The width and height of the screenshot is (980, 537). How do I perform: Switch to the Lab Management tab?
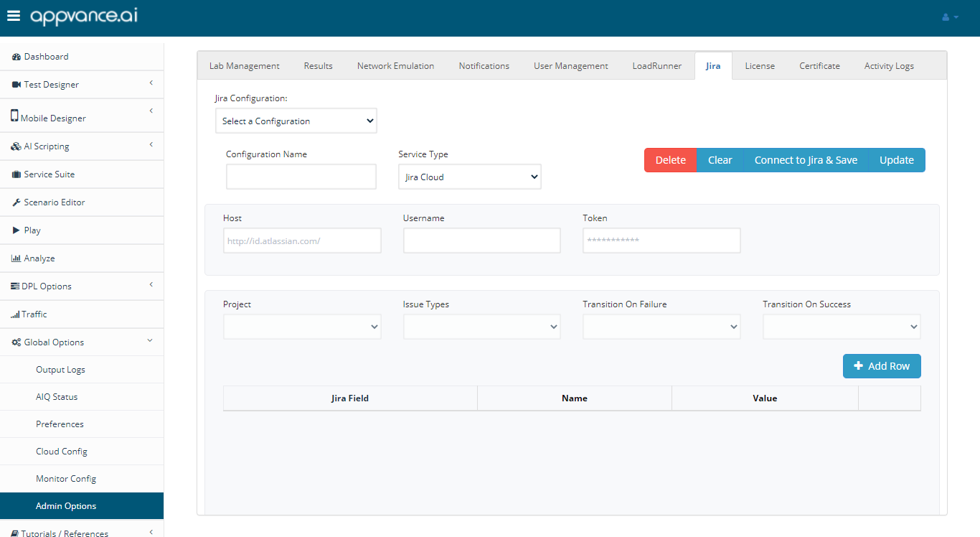pyautogui.click(x=245, y=66)
